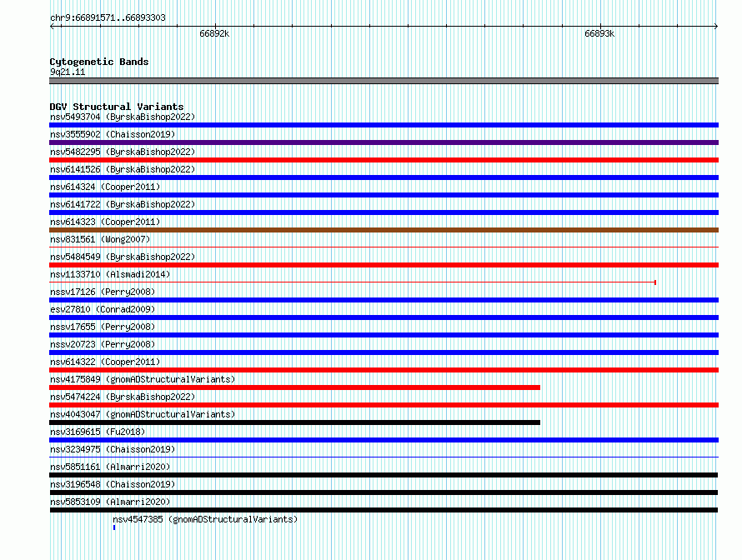
Task: Click the nsv614324 (Cooper2011) label
Action: coord(105,187)
